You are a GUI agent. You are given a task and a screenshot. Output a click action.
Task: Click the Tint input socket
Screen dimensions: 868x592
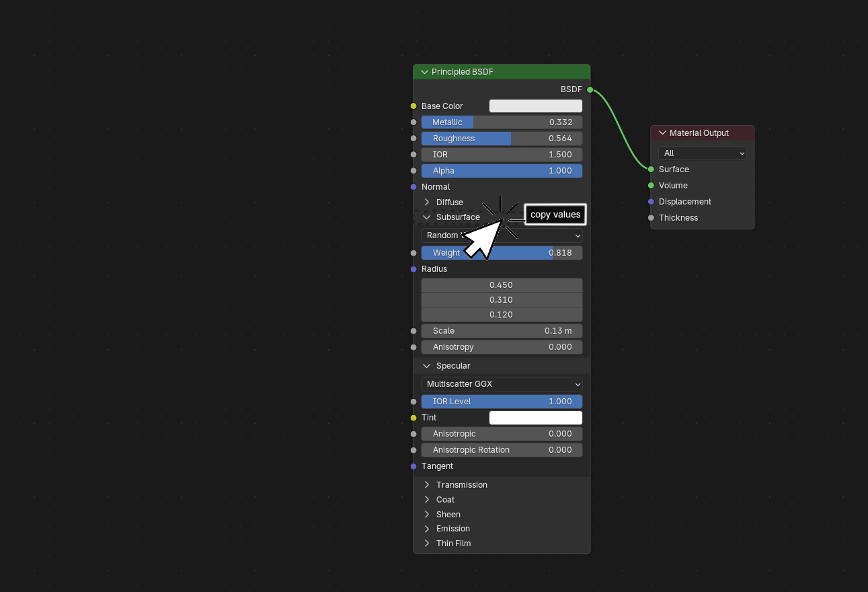413,418
